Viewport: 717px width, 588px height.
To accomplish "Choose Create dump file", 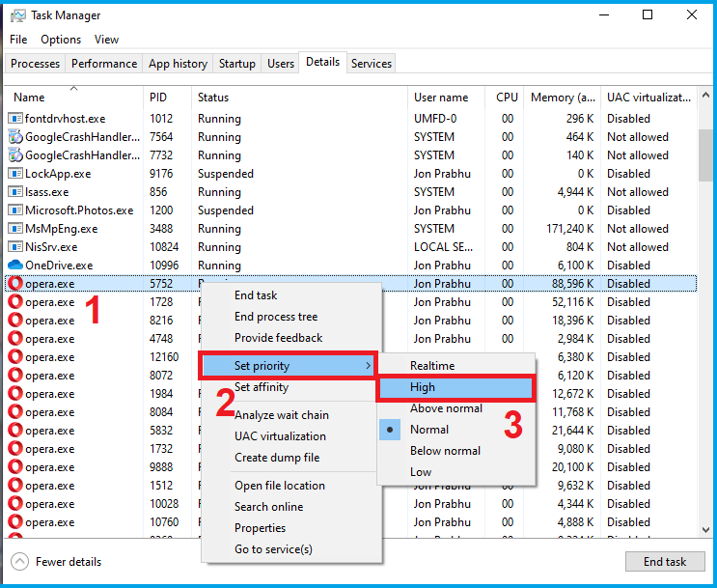I will point(291,457).
